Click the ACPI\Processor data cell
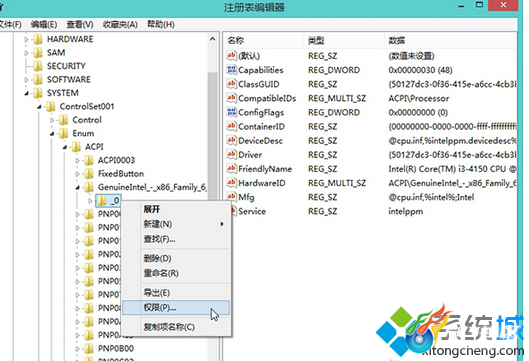 pyautogui.click(x=419, y=98)
